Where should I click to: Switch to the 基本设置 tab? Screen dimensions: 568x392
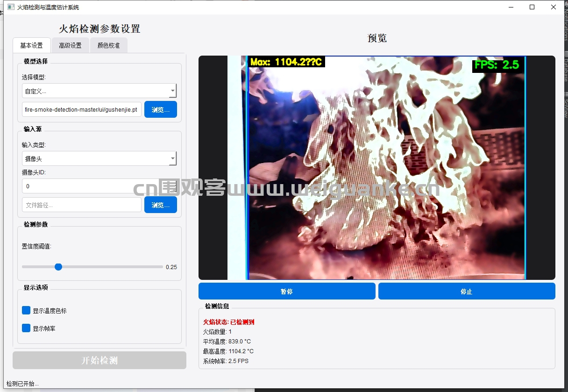click(x=31, y=45)
